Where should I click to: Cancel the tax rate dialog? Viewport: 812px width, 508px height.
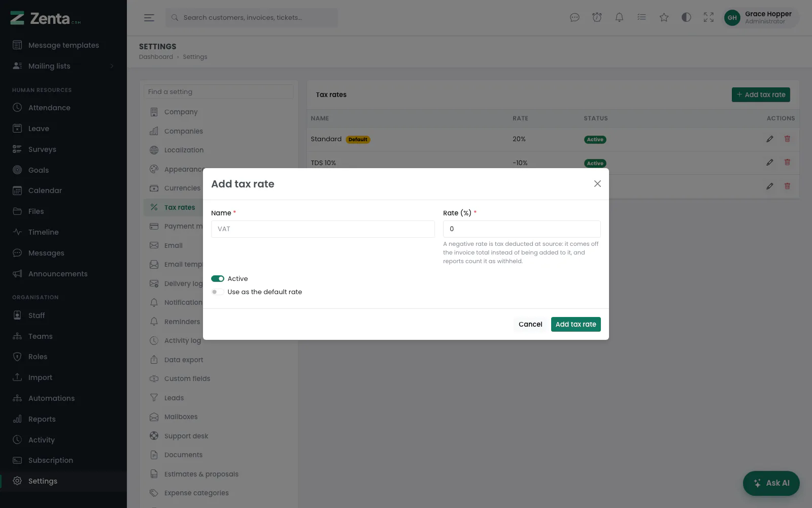530,325
